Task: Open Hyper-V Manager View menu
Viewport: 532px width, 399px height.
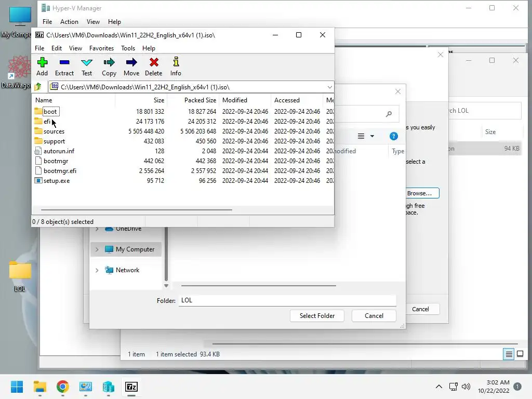Action: click(93, 22)
